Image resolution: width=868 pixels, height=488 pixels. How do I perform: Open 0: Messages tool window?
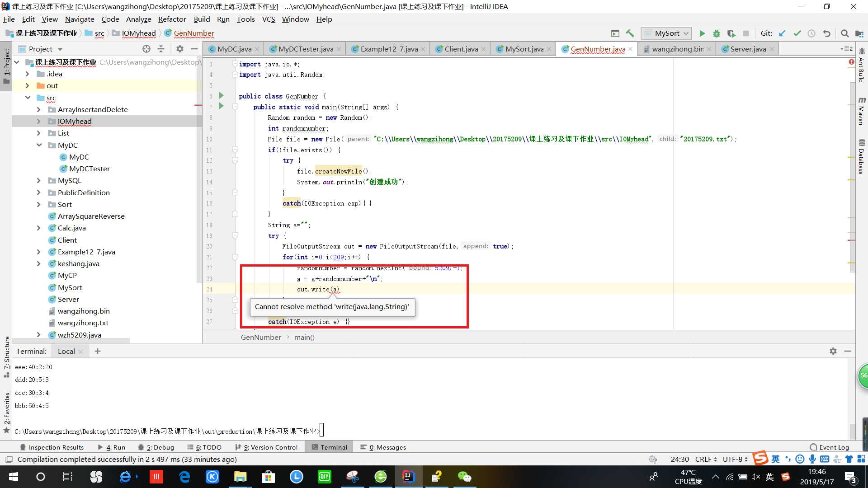click(383, 447)
